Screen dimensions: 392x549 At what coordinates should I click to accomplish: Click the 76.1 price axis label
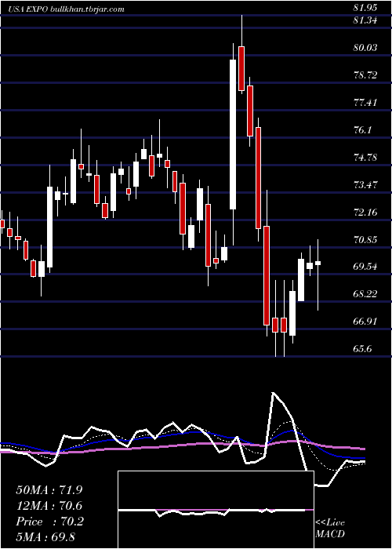(362, 130)
